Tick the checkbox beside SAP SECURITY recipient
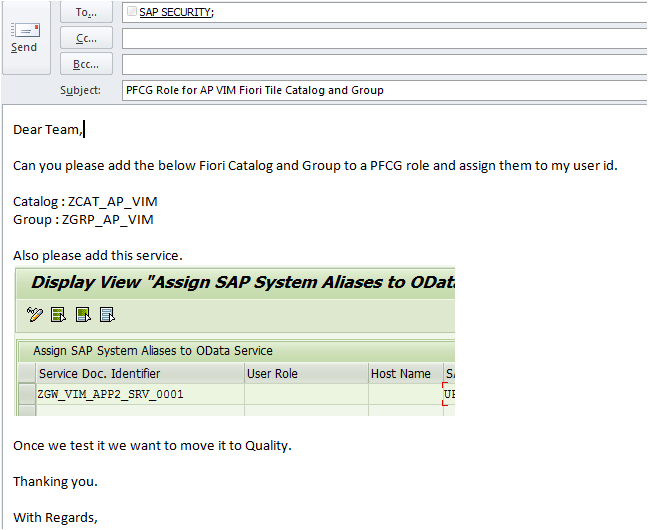Screen dimensions: 648x530 (x=132, y=12)
